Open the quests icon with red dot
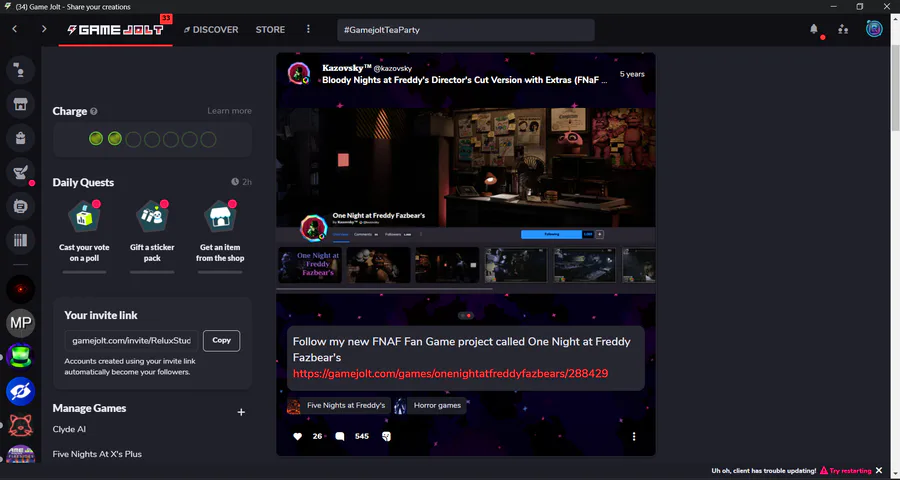 pos(20,172)
